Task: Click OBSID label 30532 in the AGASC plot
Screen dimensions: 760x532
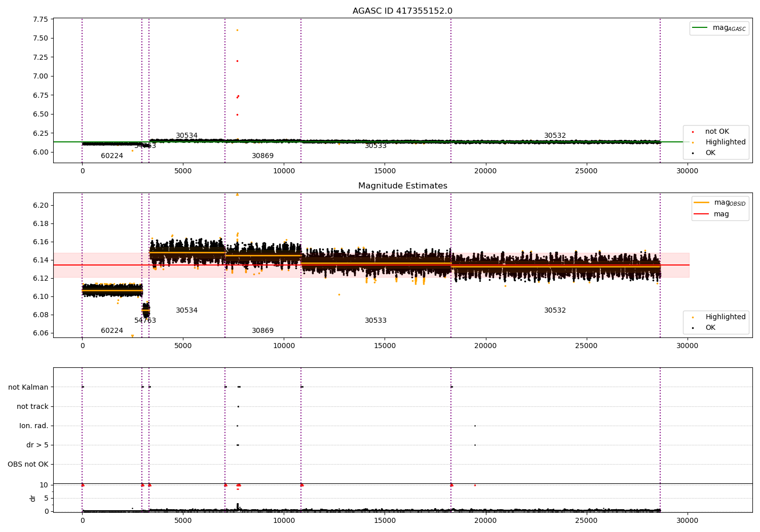Action: click(x=555, y=136)
